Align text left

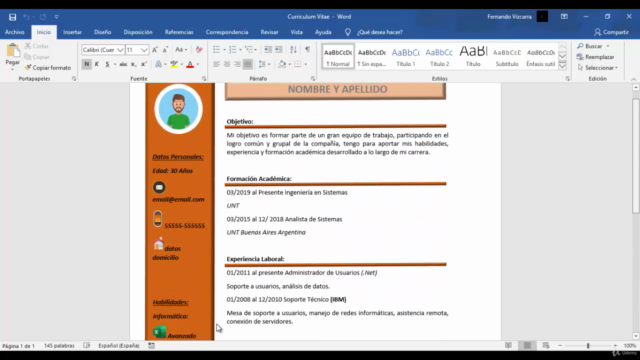pyautogui.click(x=216, y=64)
